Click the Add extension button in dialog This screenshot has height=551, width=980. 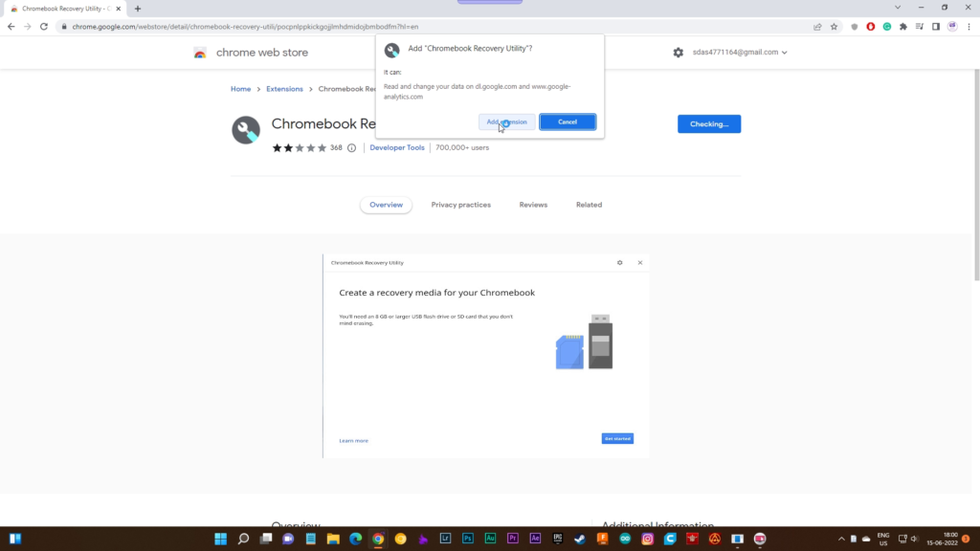(x=507, y=121)
